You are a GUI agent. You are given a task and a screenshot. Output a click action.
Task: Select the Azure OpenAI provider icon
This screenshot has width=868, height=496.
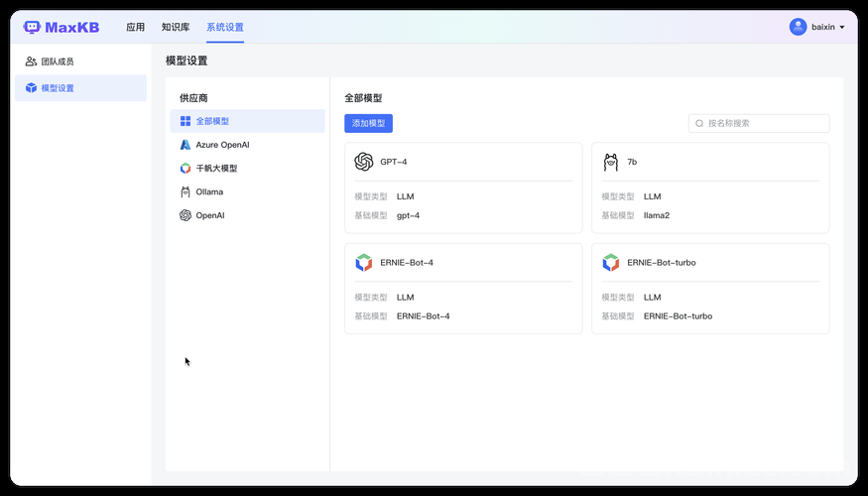coord(186,145)
